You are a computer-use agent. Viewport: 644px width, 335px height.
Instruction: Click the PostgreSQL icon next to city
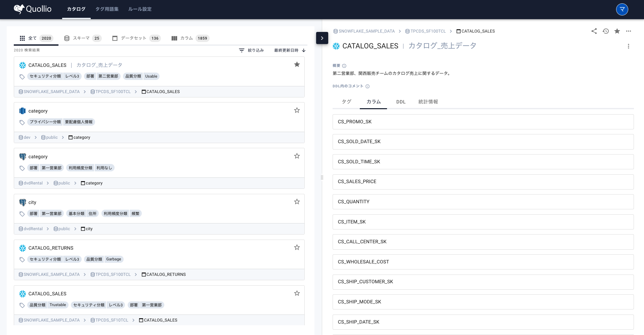(x=23, y=202)
